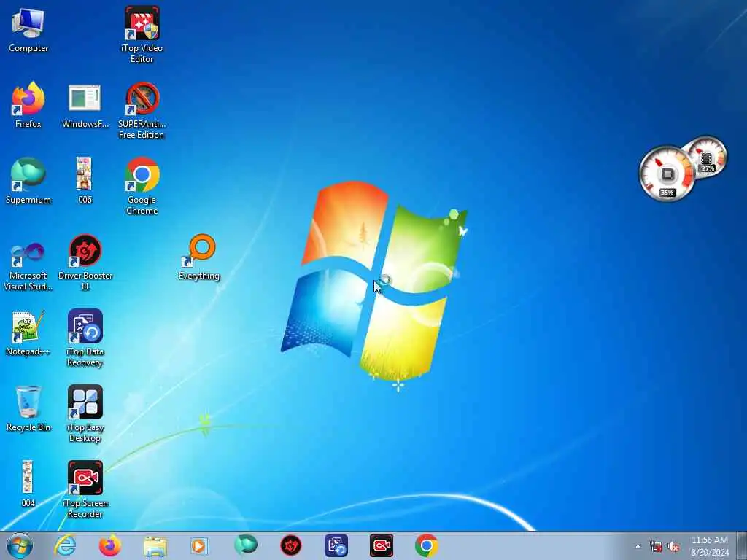
Task: Select the Google Chrome desktop shortcut
Action: (142, 187)
